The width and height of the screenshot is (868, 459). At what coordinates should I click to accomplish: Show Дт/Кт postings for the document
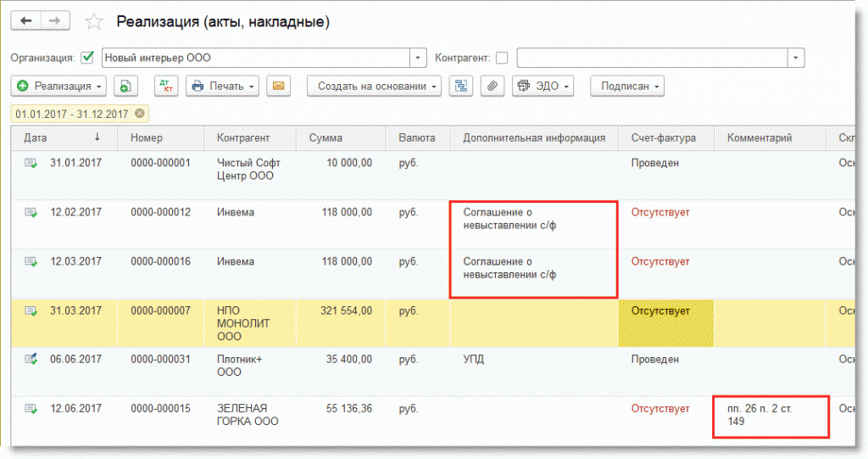coord(166,86)
